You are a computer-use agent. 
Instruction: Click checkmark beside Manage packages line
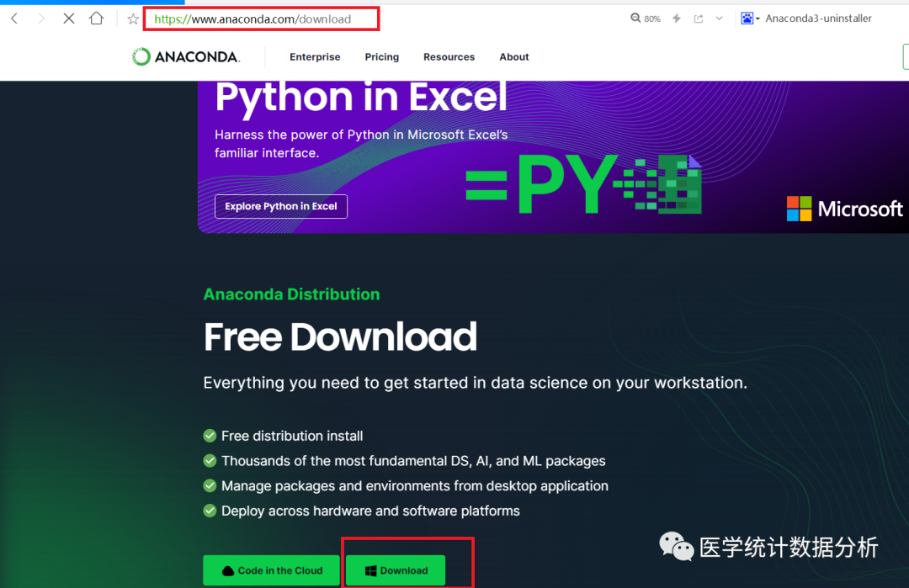pos(210,485)
